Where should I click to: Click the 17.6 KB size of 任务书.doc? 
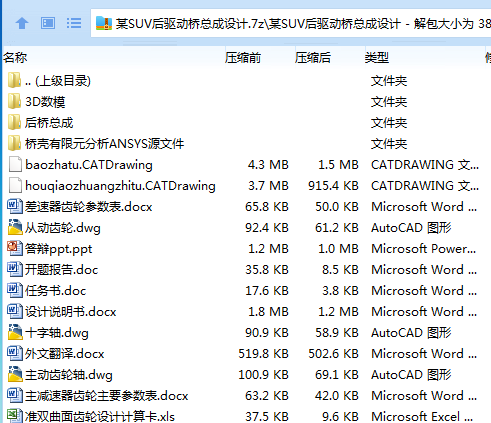(x=267, y=291)
